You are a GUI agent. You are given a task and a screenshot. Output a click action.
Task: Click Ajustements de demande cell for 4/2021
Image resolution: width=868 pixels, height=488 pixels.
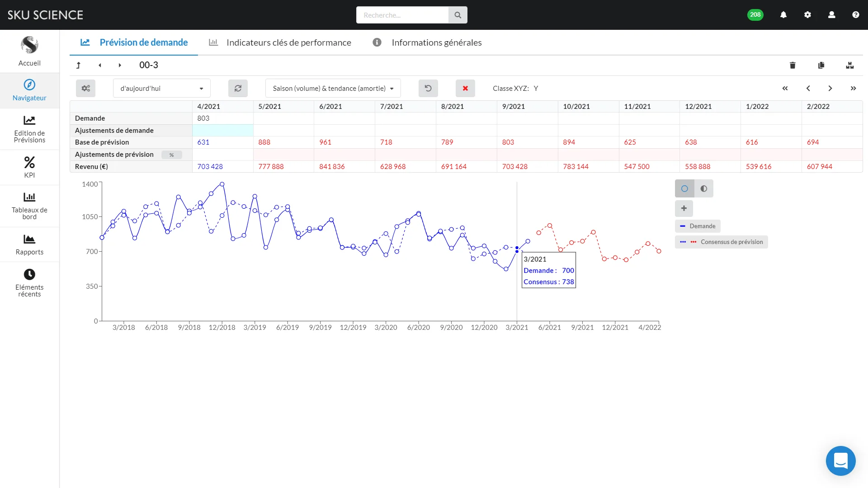click(223, 131)
